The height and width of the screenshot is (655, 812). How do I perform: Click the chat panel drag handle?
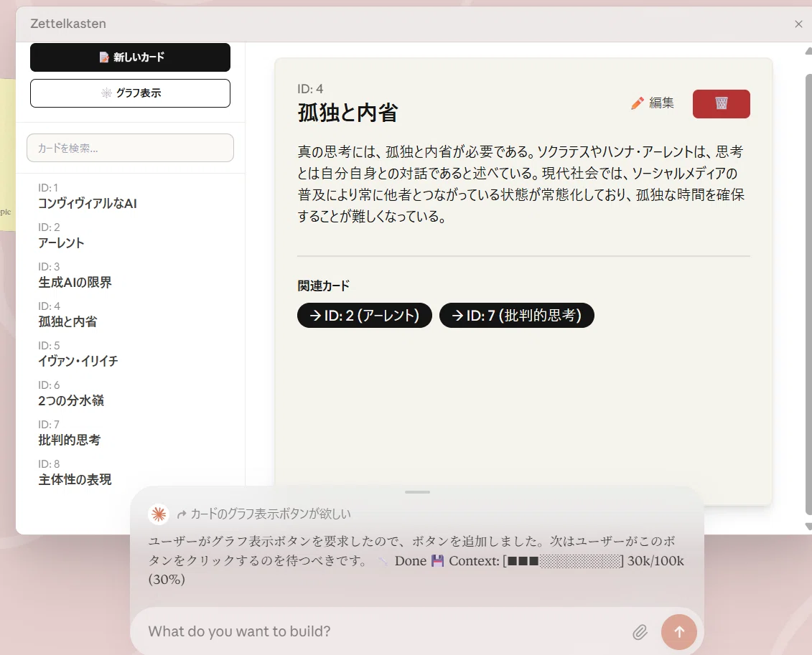(x=417, y=492)
